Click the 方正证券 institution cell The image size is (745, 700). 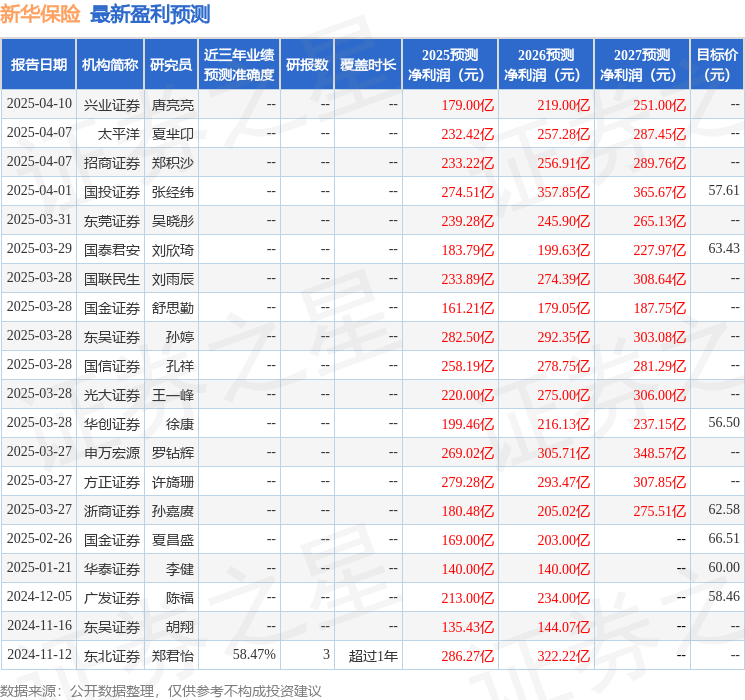[112, 482]
